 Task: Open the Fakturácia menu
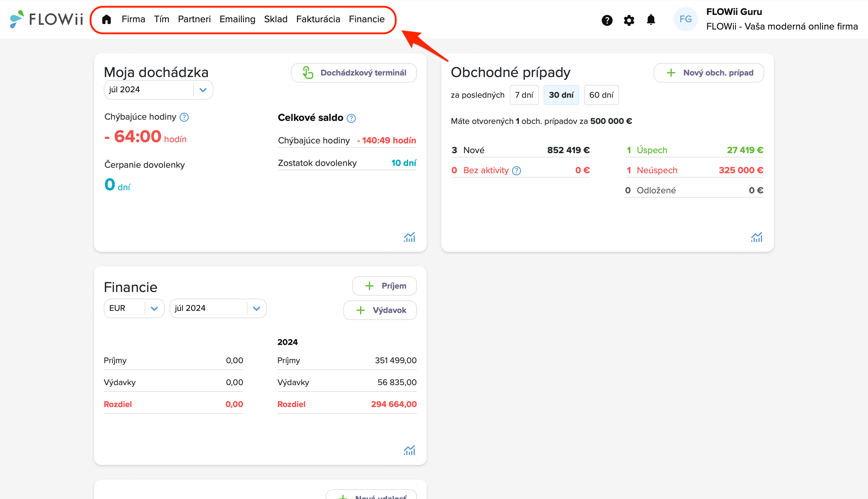318,19
